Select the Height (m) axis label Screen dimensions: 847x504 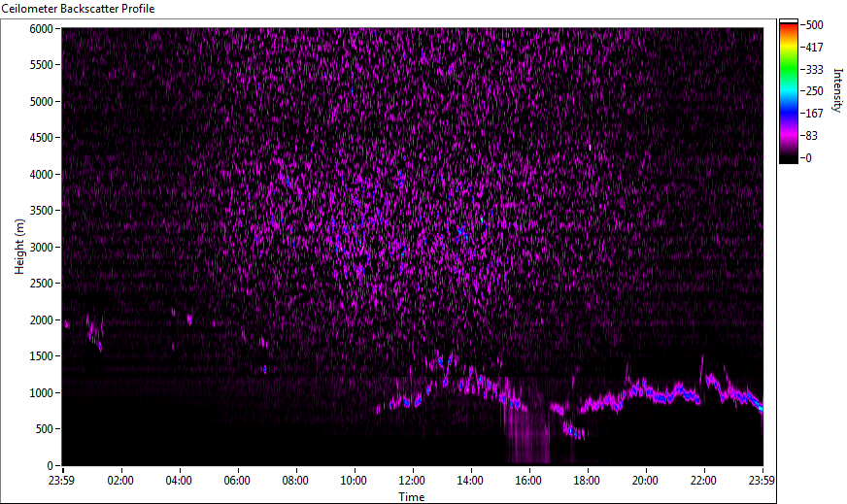[x=19, y=247]
